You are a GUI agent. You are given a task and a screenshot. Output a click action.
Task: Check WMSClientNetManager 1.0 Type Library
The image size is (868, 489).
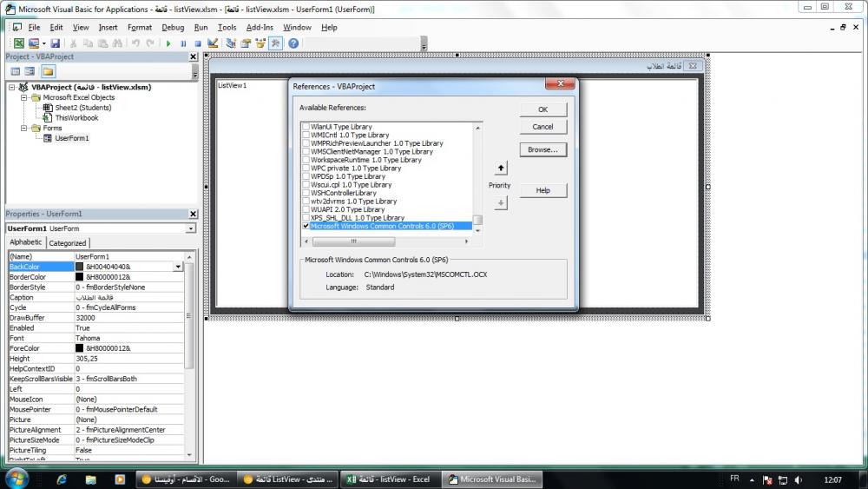click(306, 151)
